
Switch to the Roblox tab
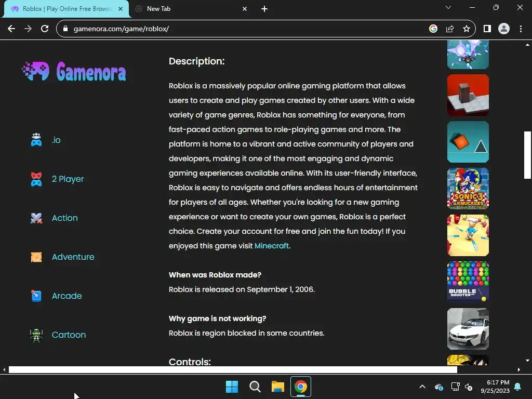tap(66, 9)
